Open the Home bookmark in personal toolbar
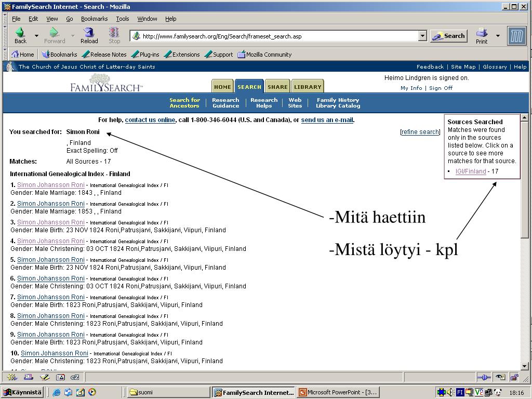The image size is (532, 399). click(23, 54)
